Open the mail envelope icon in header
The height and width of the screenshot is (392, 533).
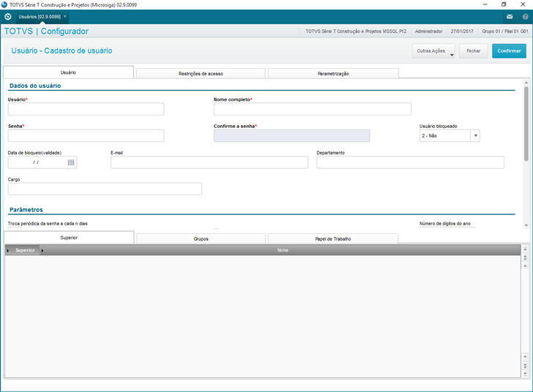pyautogui.click(x=510, y=17)
